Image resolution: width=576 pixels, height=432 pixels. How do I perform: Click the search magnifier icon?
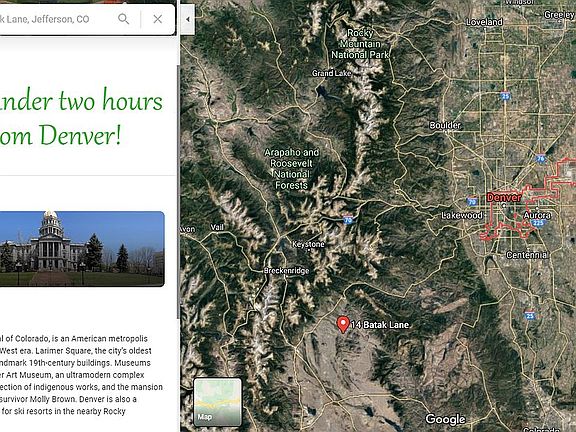(x=123, y=19)
